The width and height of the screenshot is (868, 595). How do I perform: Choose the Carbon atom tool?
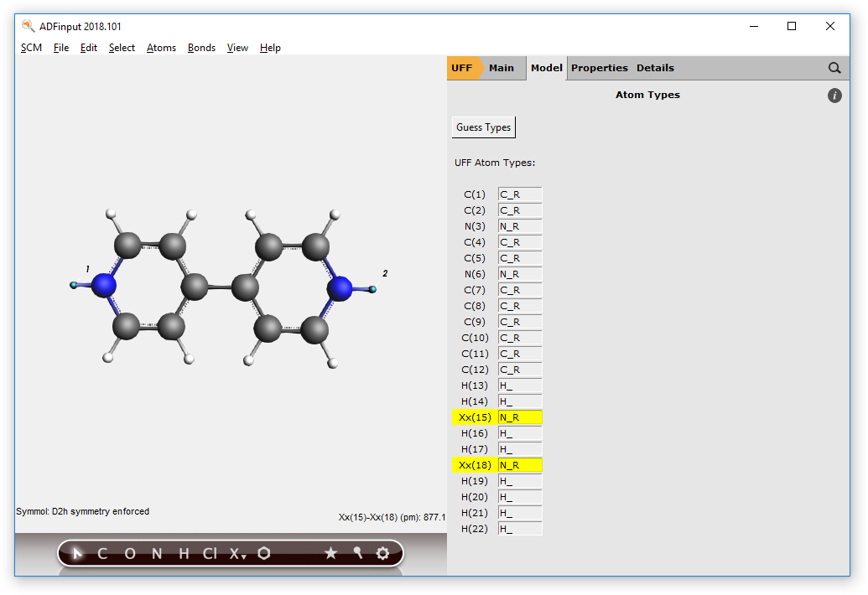point(102,554)
